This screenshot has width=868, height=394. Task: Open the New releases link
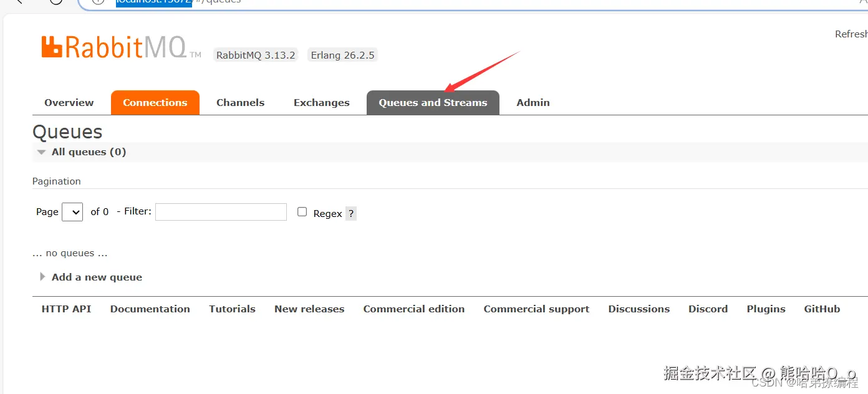coord(309,309)
